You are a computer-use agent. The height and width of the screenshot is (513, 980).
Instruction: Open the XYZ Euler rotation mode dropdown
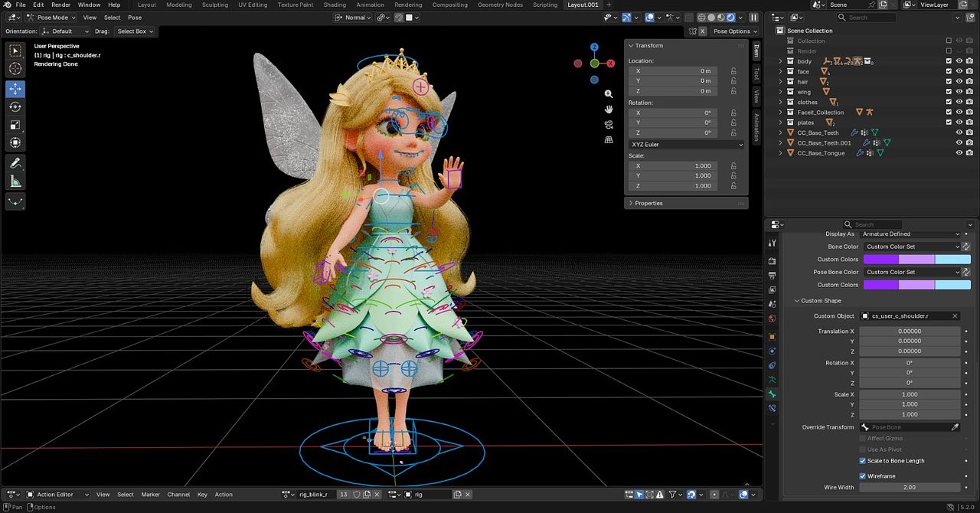[x=687, y=145]
